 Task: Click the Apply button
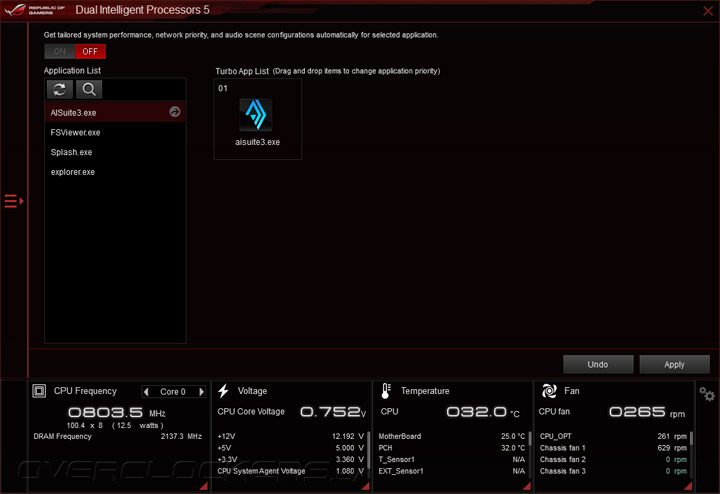coord(675,365)
